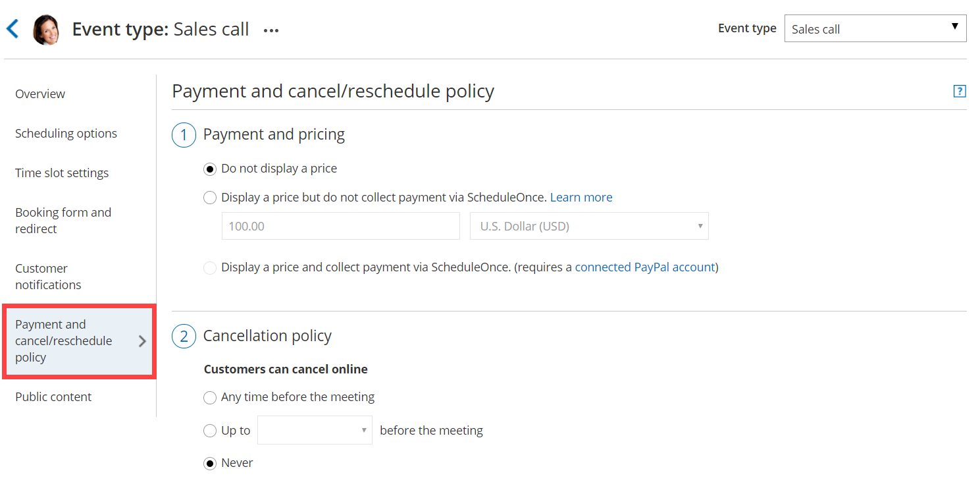
Task: Select the 'Never' cancellation option
Action: (210, 464)
